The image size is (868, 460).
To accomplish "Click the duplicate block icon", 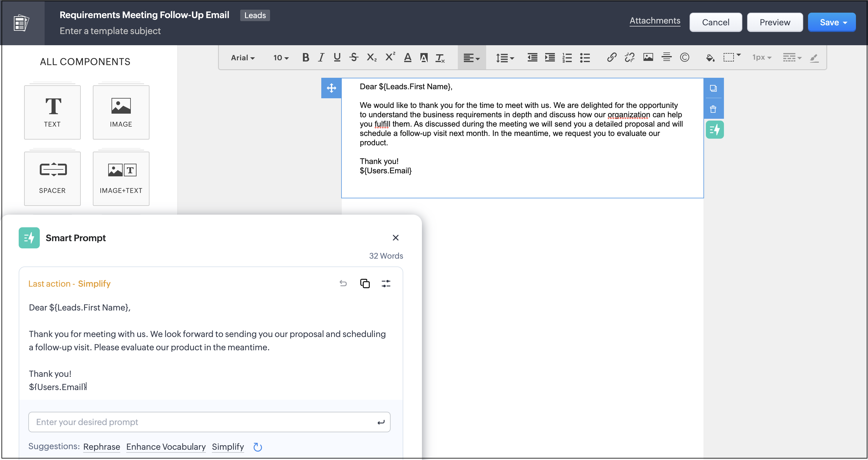I will 713,88.
